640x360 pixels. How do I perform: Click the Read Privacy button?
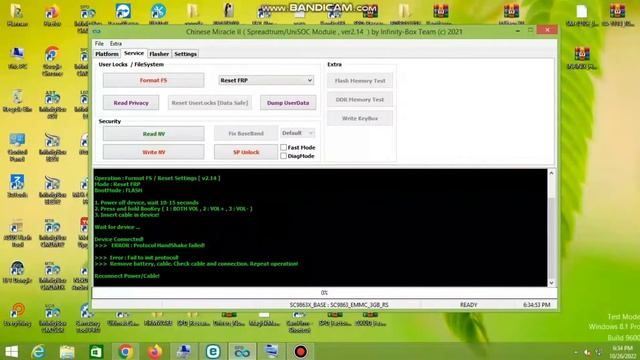pos(131,103)
